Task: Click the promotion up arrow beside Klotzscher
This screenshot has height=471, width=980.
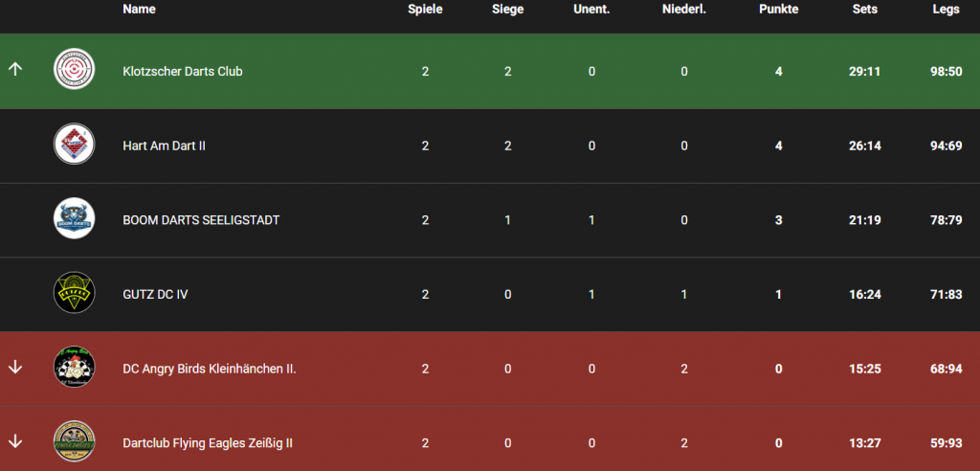Action: point(14,71)
